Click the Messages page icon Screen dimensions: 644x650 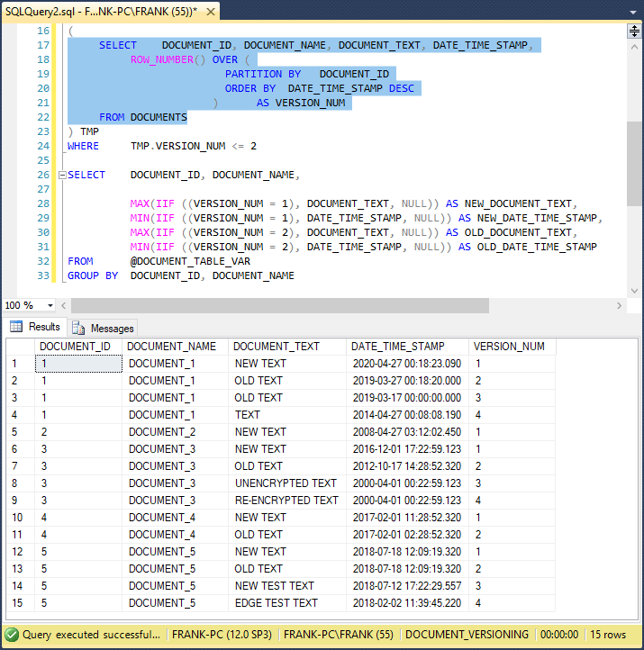[78, 328]
